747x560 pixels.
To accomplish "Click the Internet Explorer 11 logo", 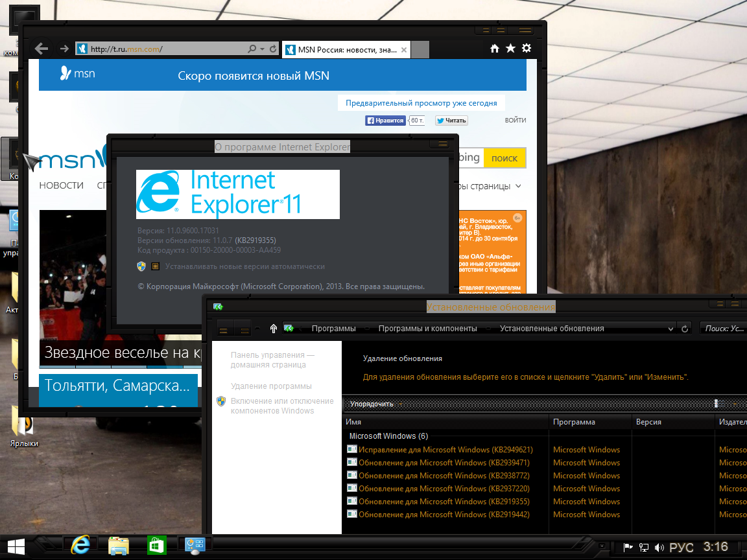I will (238, 194).
